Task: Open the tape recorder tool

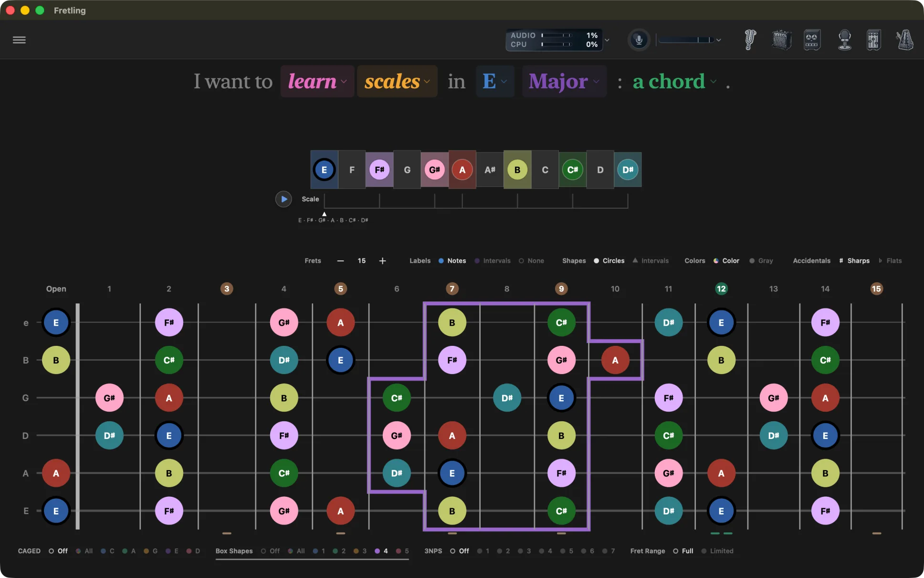Action: coord(812,40)
